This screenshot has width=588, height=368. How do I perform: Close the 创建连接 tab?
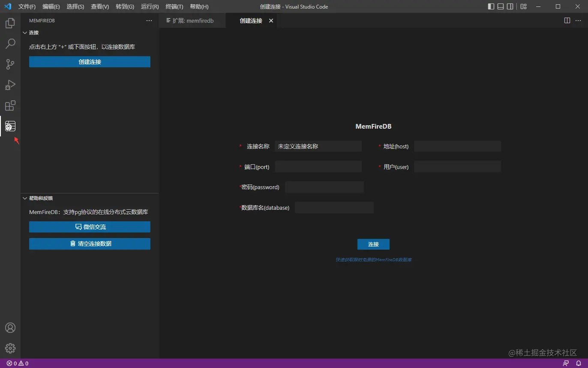[x=271, y=21]
